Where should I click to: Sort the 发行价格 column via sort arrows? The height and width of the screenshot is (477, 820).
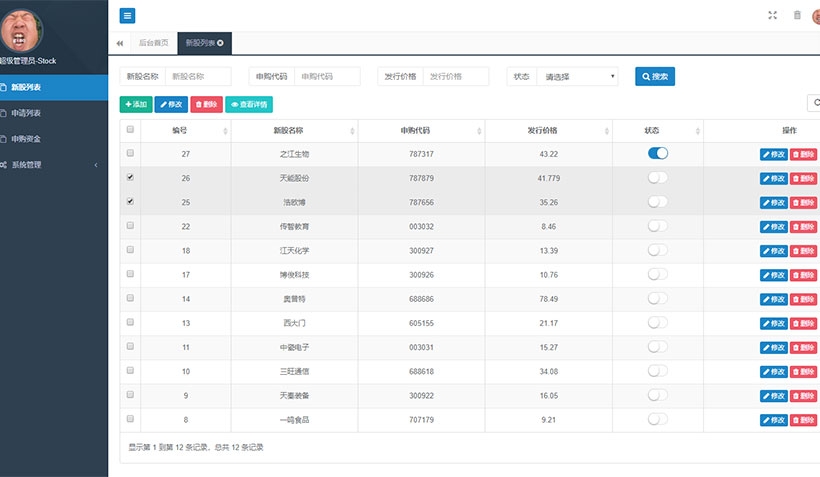605,131
